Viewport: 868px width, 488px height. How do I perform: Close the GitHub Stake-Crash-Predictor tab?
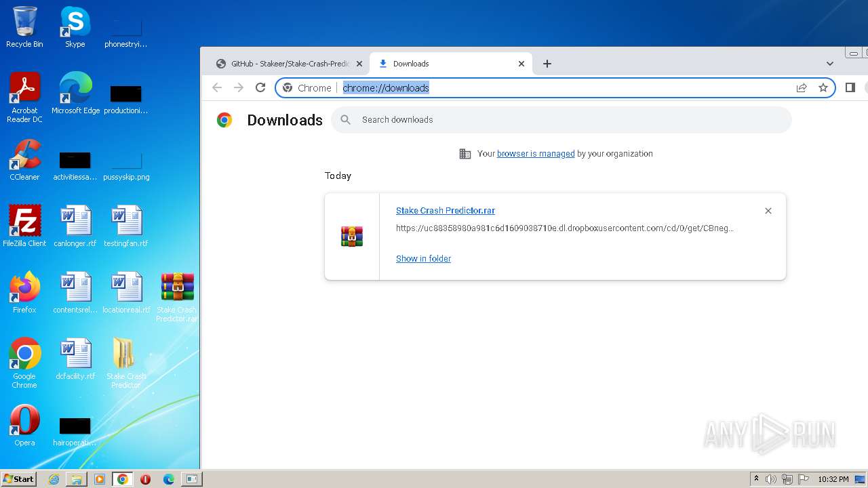pos(359,64)
